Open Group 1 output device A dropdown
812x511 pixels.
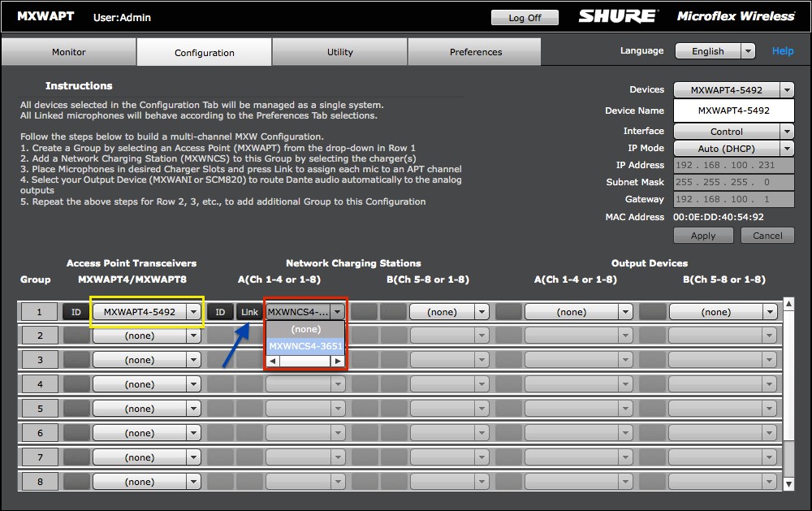579,312
